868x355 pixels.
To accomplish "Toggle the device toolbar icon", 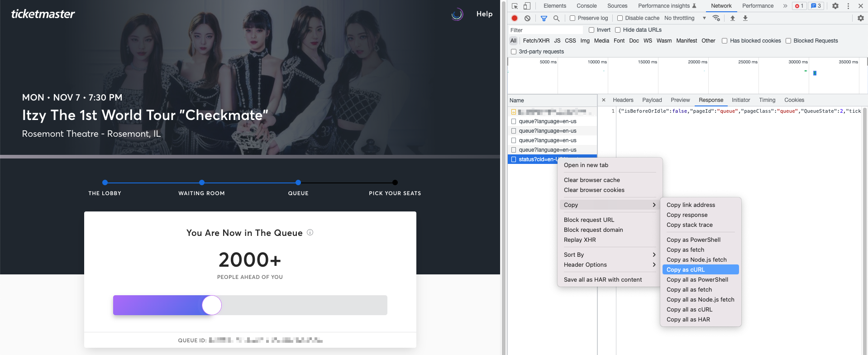I will point(527,6).
